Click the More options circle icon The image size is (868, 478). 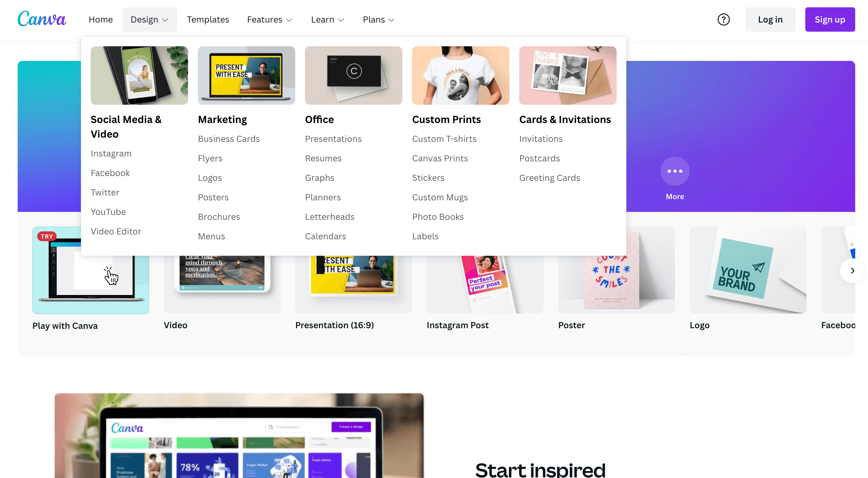[674, 171]
